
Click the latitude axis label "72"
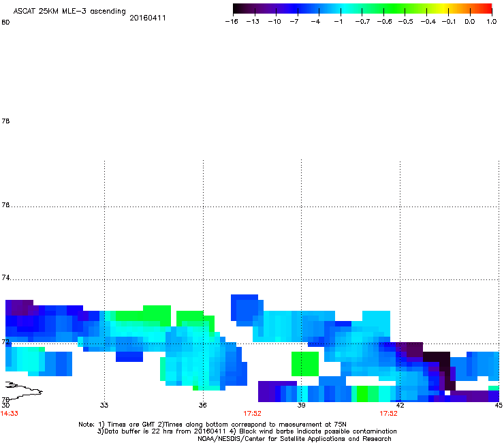[x=5, y=341]
